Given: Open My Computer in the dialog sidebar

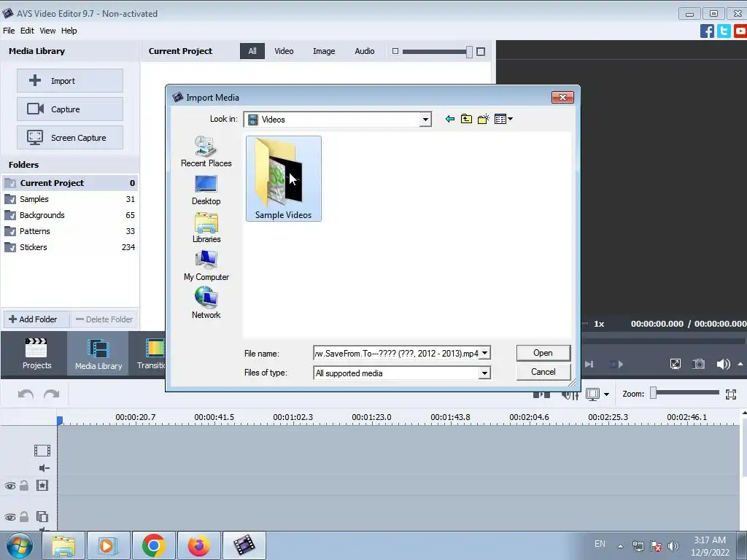Looking at the screenshot, I should click(x=206, y=265).
